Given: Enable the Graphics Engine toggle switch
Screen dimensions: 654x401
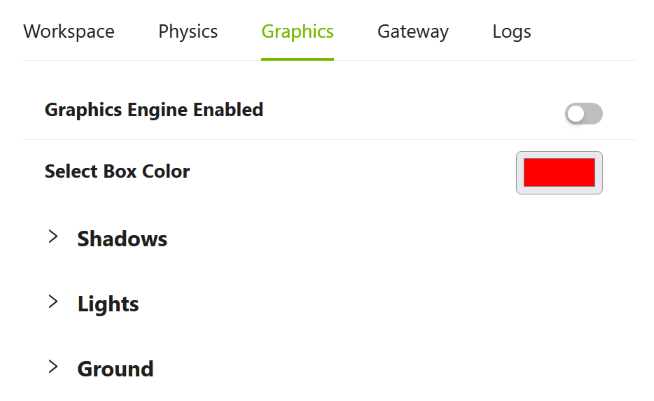Looking at the screenshot, I should point(584,114).
